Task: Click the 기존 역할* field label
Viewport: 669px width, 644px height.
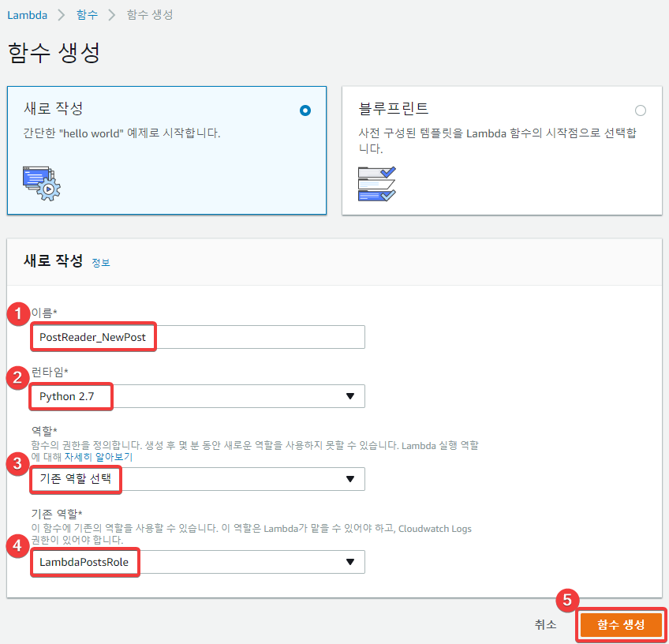Action: (x=57, y=514)
